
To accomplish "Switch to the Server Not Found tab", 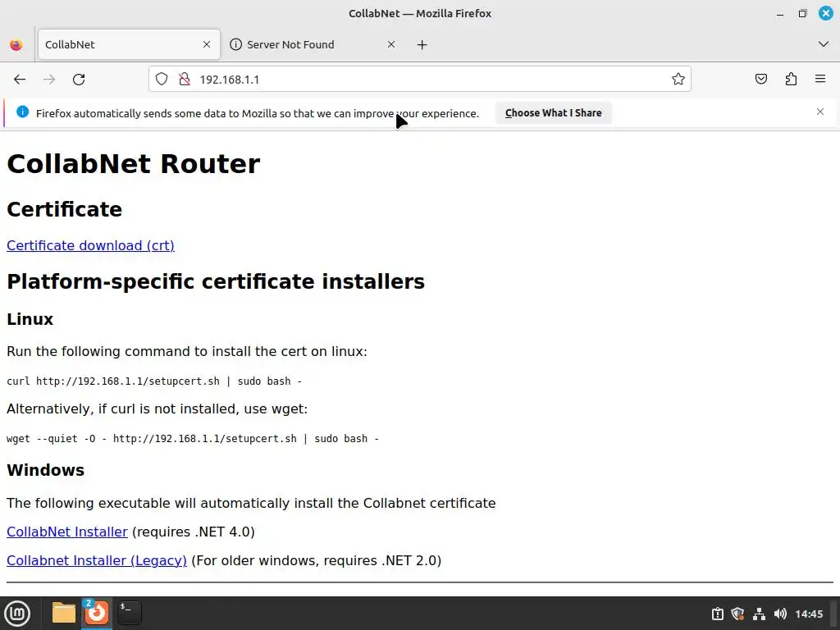I will click(313, 44).
